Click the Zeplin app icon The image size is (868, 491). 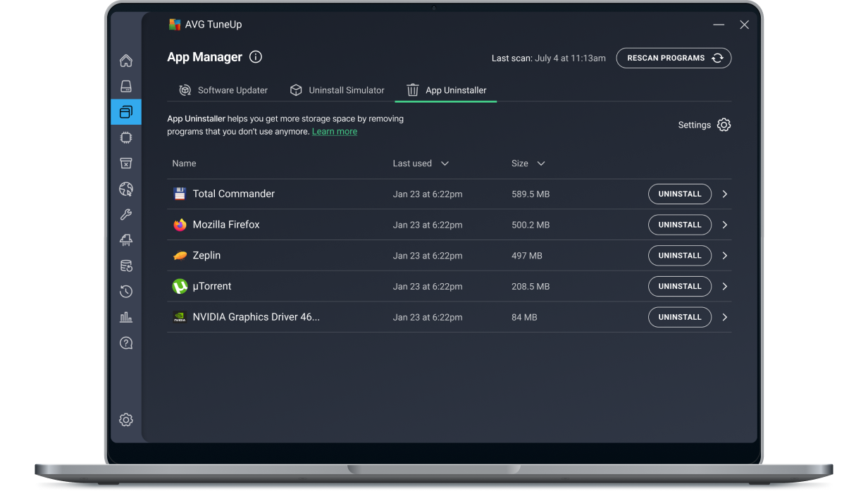pos(180,256)
